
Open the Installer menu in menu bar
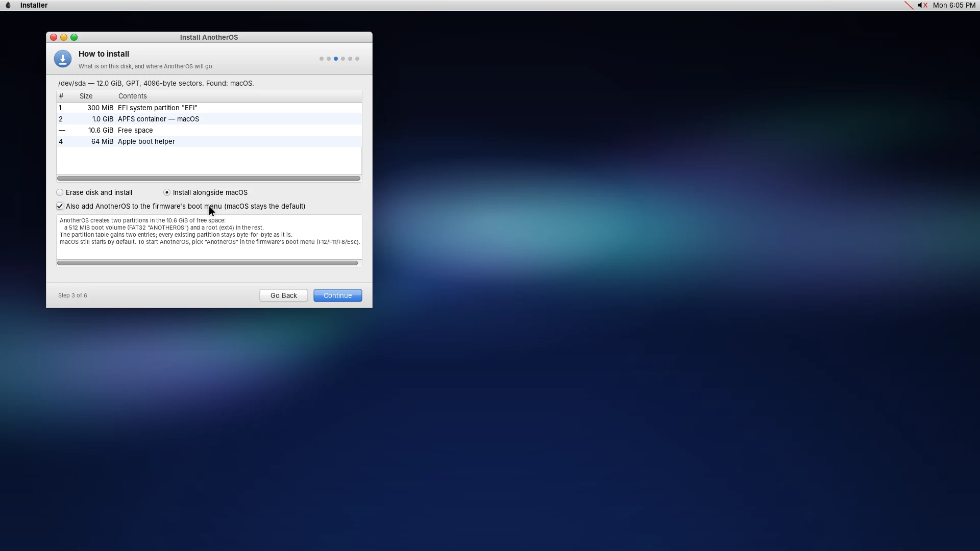34,5
